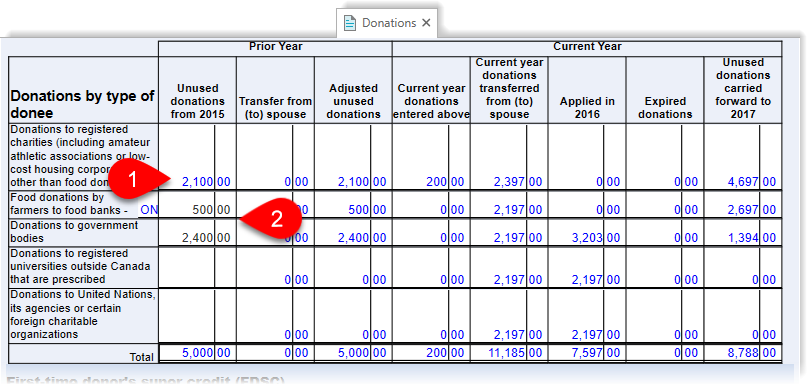Image resolution: width=807 pixels, height=384 pixels.
Task: Close the Donations tab
Action: [426, 23]
